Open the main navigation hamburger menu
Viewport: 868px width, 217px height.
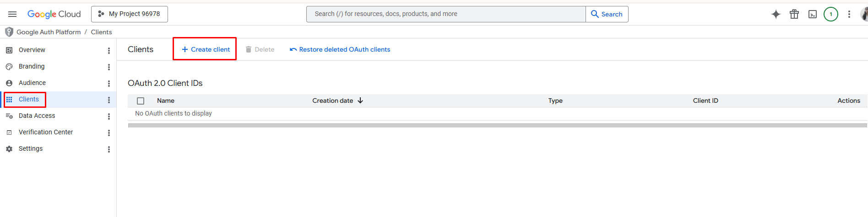(x=12, y=14)
